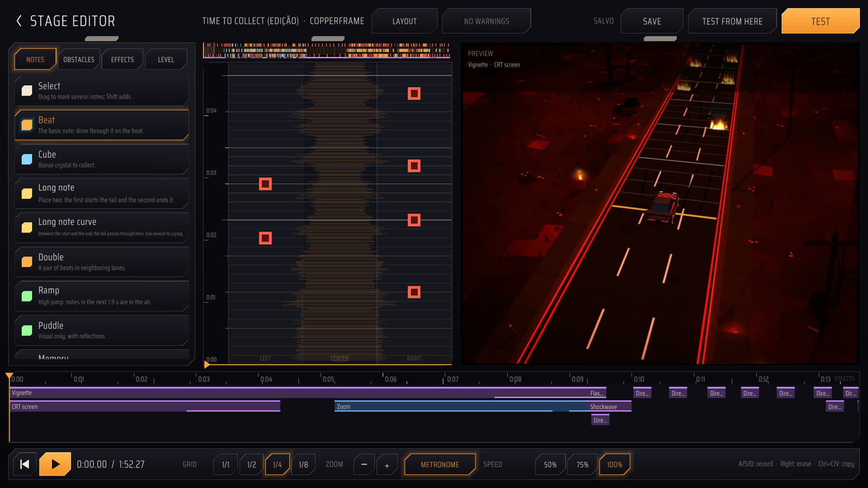Click the song overview minimap strip
This screenshot has height=488, width=868.
click(327, 50)
